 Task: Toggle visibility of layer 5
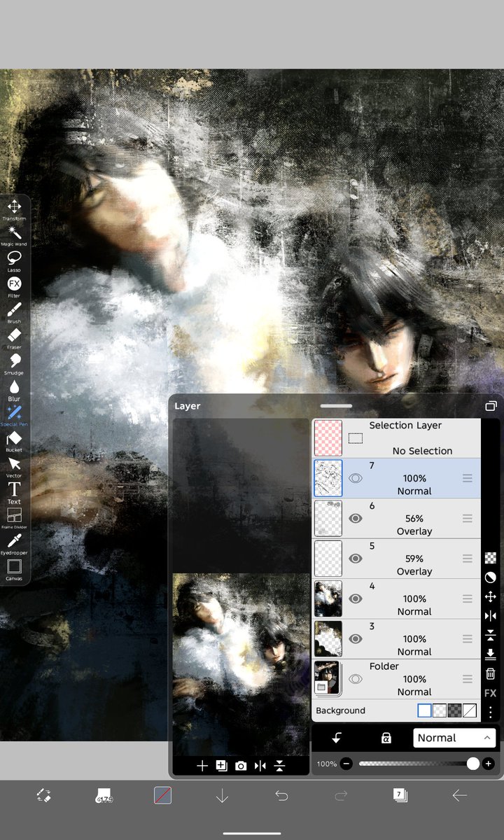pyautogui.click(x=356, y=559)
